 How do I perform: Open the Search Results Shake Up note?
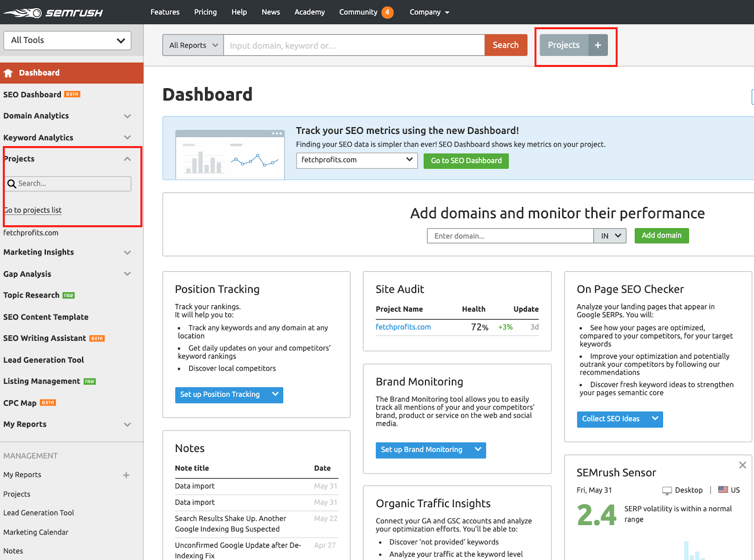click(x=230, y=524)
